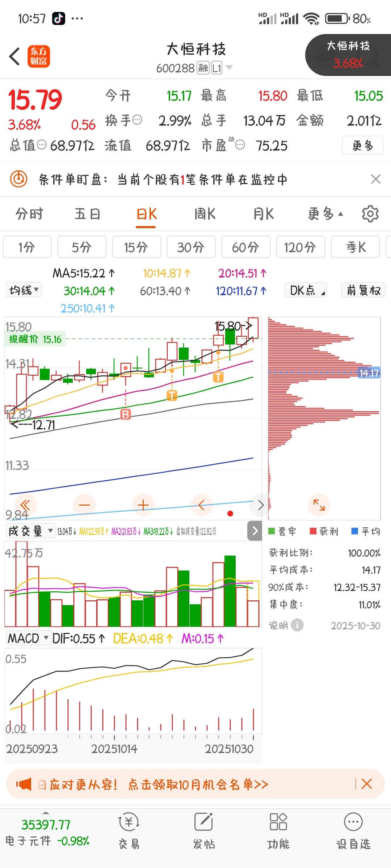This screenshot has height=868, width=391.
Task: Select the 5分 period button
Action: tap(82, 247)
